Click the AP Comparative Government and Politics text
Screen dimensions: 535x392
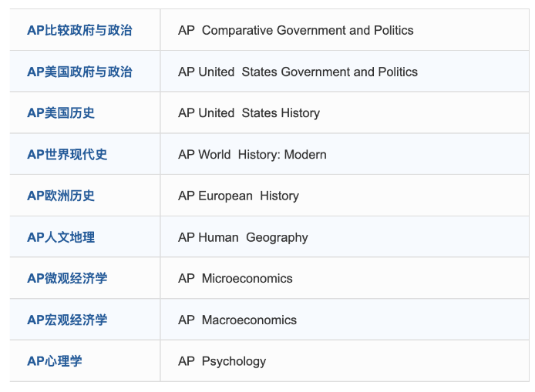[295, 31]
